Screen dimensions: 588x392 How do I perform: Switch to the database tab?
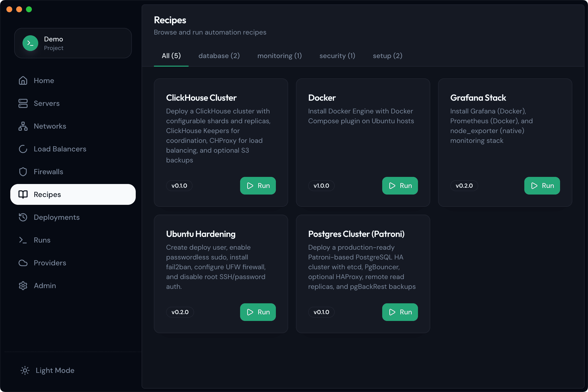click(x=219, y=56)
